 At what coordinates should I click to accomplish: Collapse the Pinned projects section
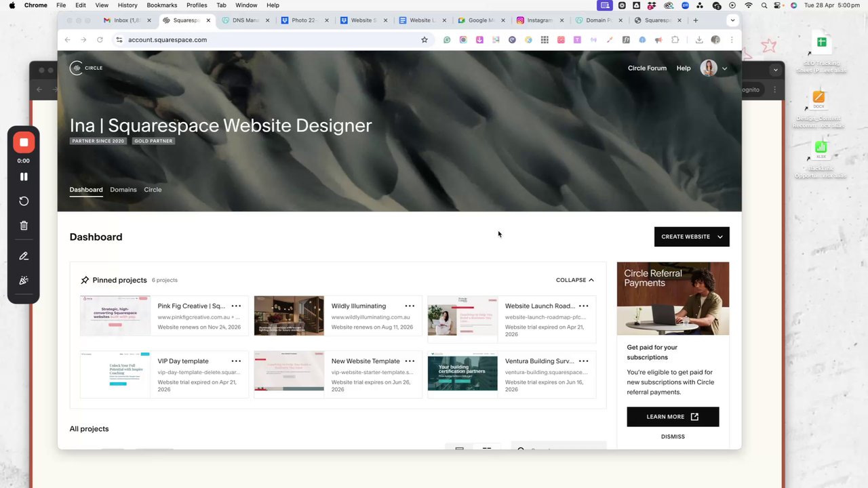click(575, 280)
